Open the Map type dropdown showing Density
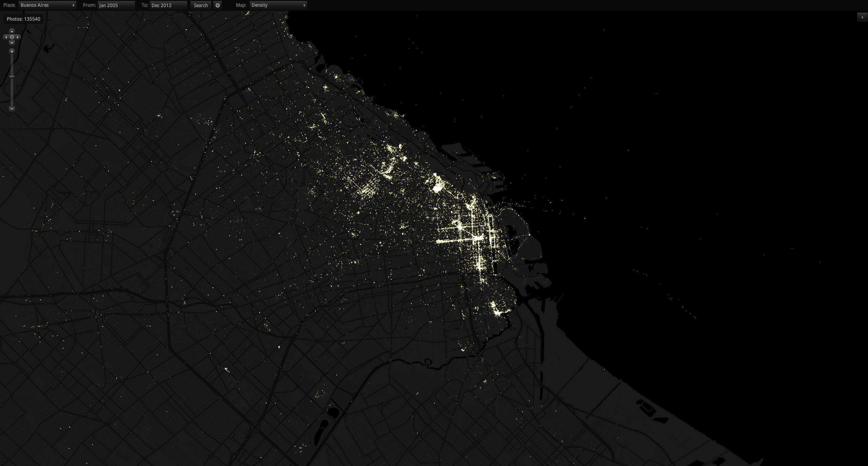Viewport: 868px width, 466px height. tap(278, 5)
